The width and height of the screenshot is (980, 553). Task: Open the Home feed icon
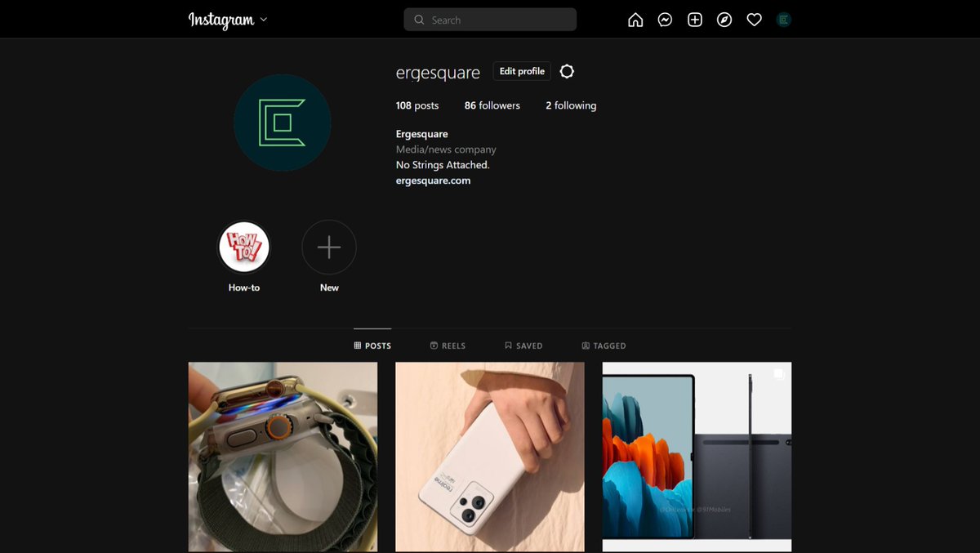tap(635, 20)
